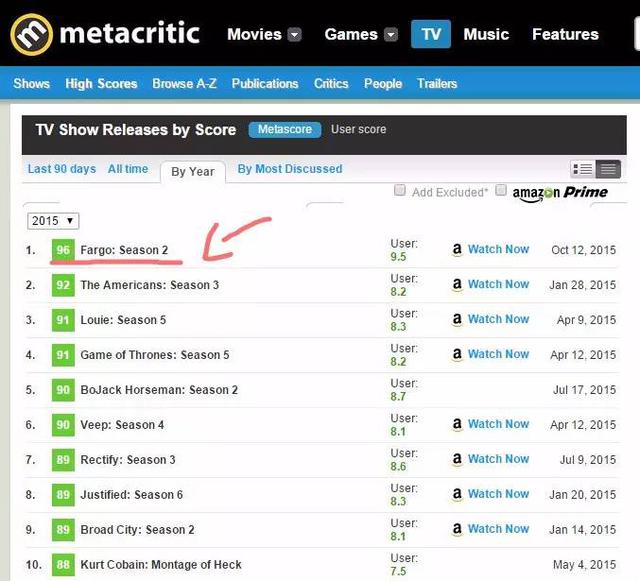Open BoJack Horseman: Season 2
Screen dimensions: 640x581
pos(159,390)
